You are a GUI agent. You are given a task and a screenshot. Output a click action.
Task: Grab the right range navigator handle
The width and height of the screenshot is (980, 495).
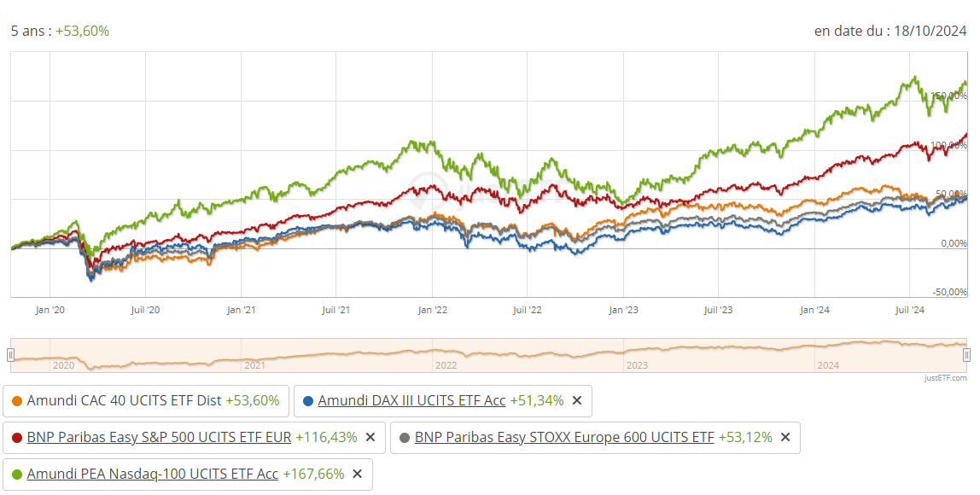pos(967,355)
